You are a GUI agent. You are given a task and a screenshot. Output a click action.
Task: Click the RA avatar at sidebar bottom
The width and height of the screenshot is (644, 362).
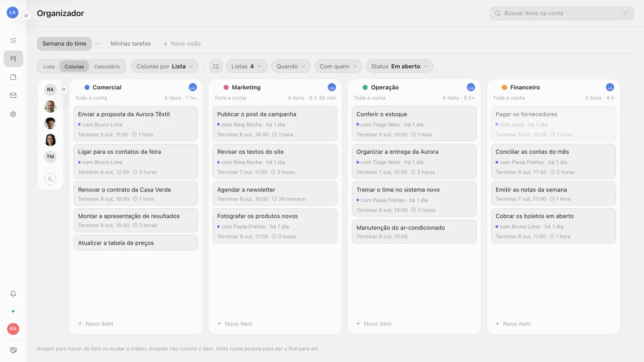click(x=13, y=329)
